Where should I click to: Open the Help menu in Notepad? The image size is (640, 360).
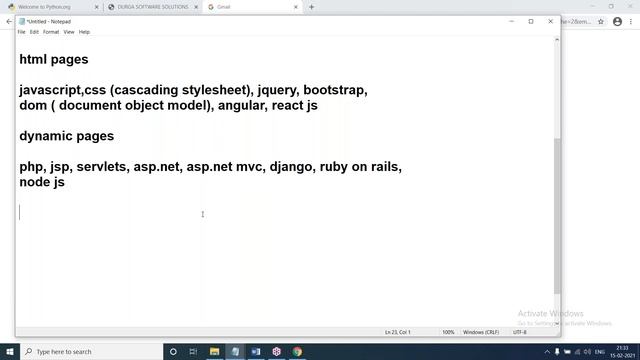(84, 32)
